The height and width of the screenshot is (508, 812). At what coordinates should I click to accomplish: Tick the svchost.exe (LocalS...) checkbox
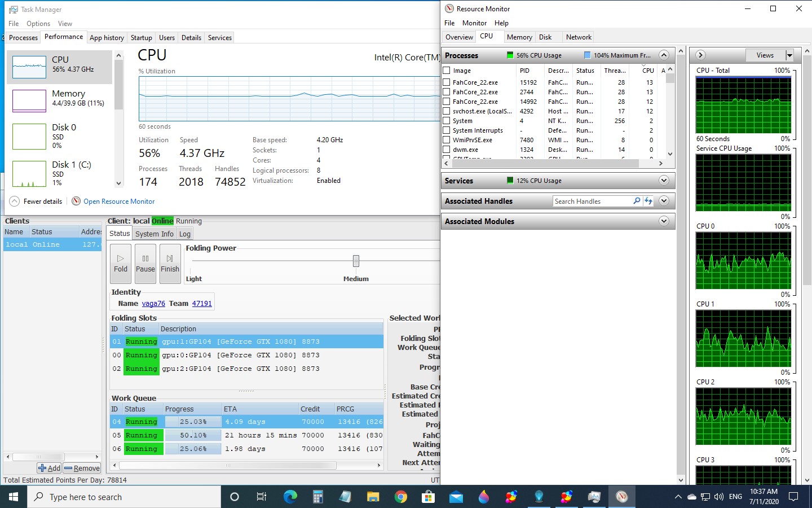[x=447, y=111]
